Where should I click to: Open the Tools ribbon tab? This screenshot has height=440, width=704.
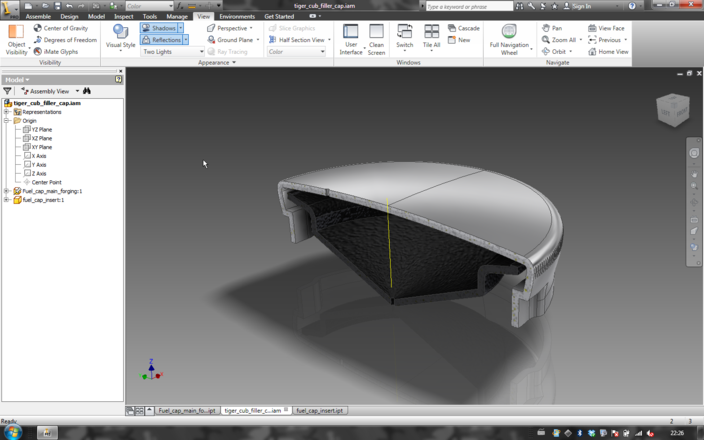[150, 17]
